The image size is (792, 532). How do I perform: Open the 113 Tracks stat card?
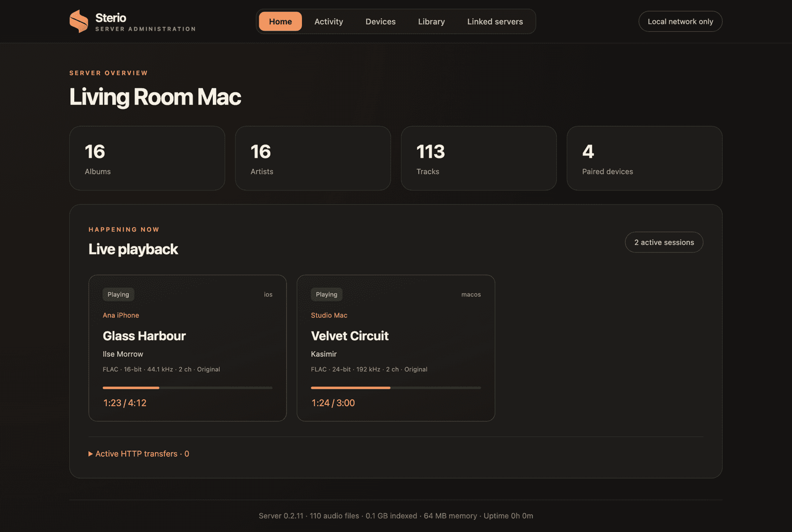(479, 158)
